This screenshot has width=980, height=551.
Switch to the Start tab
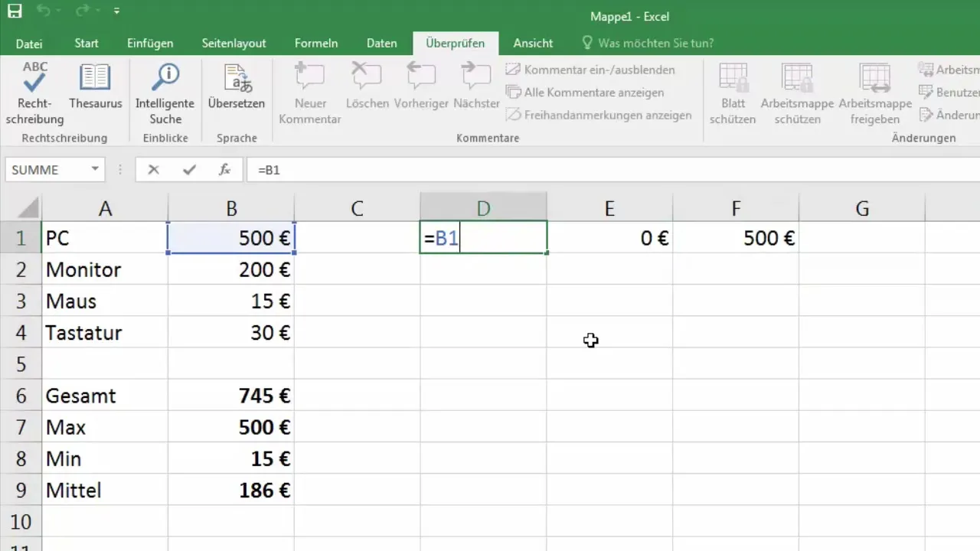point(87,44)
